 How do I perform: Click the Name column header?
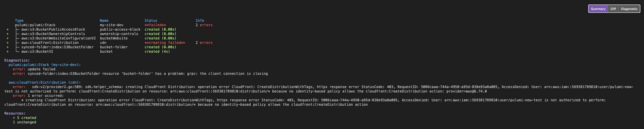tap(104, 21)
